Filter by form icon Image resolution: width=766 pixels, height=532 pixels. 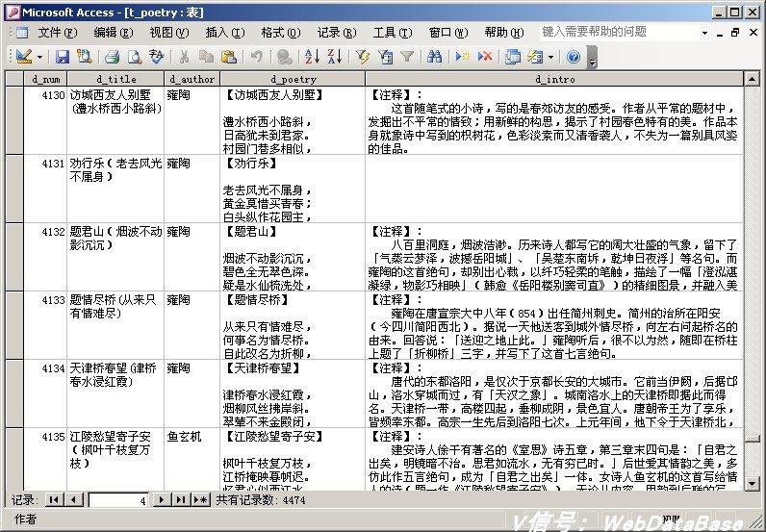[385, 57]
